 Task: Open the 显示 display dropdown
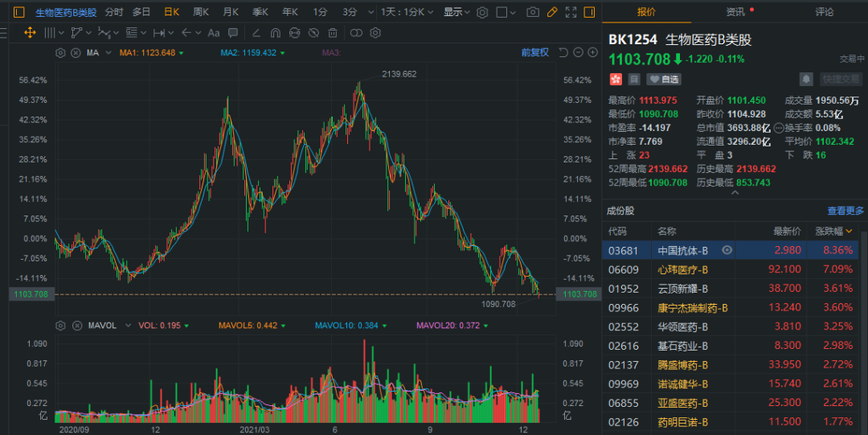click(457, 12)
